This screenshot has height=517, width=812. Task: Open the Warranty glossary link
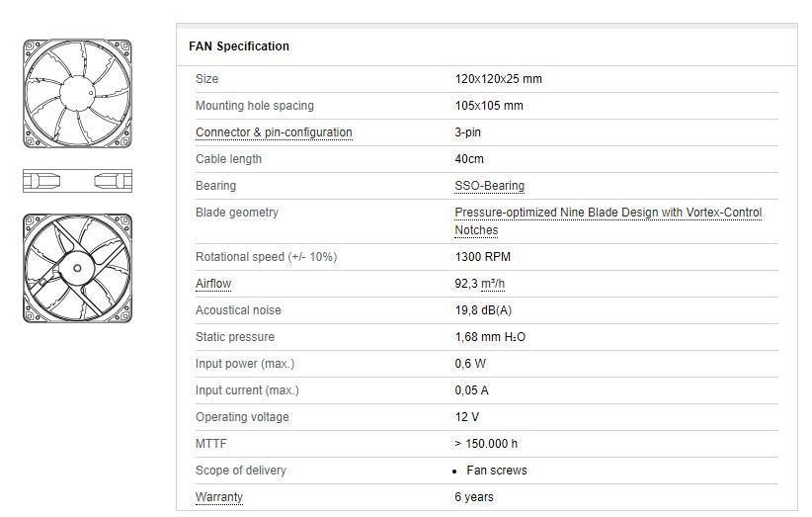218,497
